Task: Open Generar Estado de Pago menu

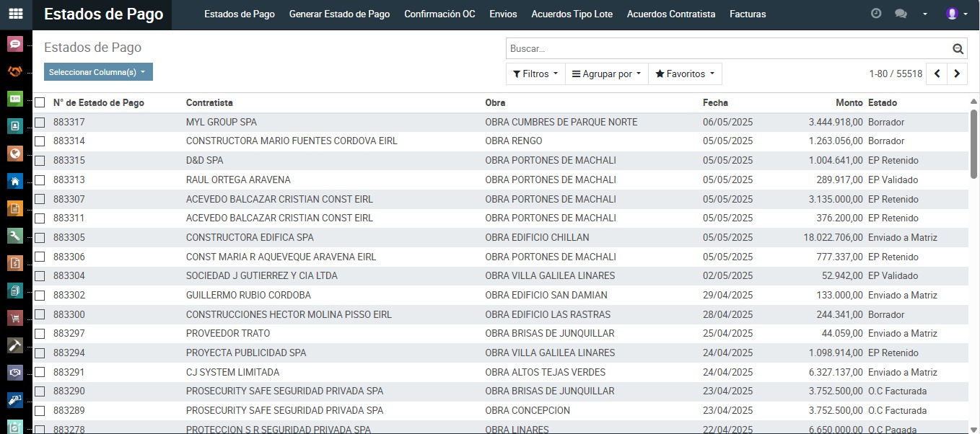Action: pos(339,14)
